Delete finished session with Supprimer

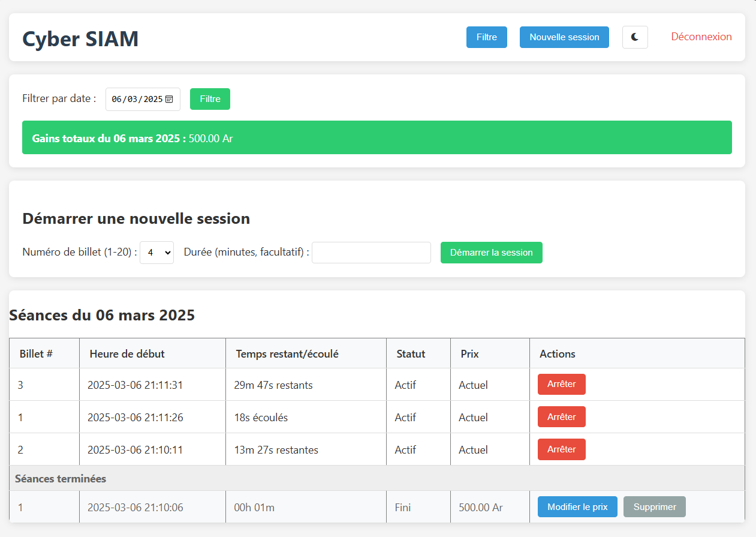654,507
